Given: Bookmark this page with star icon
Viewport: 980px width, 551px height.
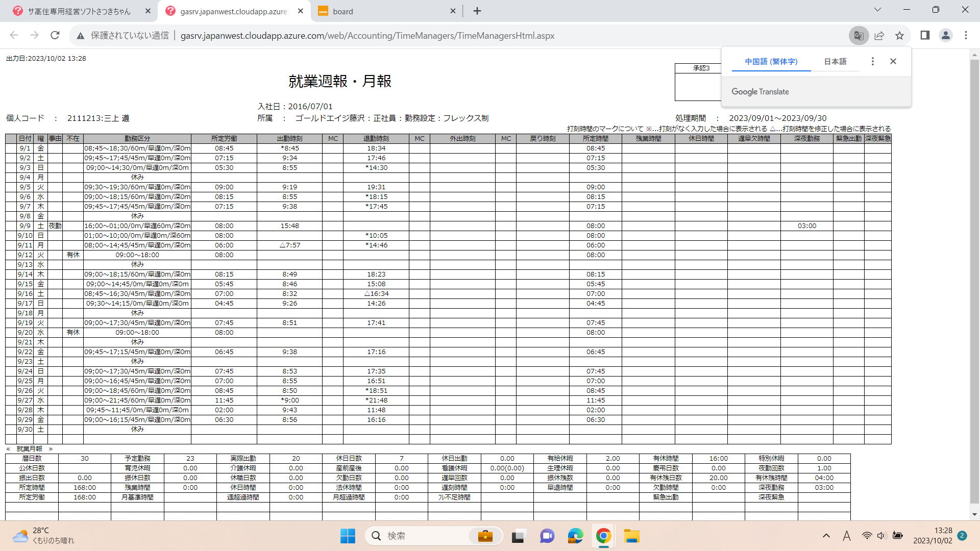Looking at the screenshot, I should tap(899, 36).
